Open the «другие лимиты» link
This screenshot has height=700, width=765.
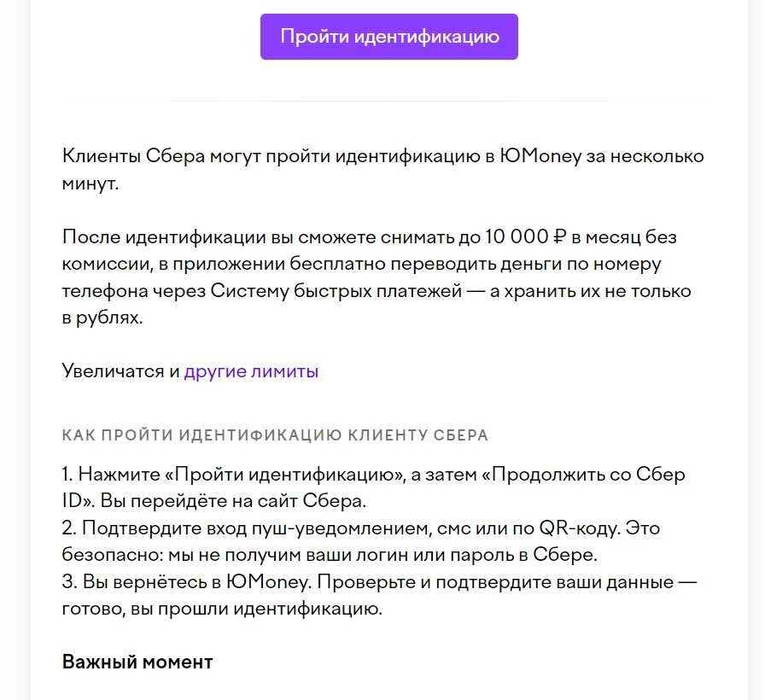tap(251, 371)
